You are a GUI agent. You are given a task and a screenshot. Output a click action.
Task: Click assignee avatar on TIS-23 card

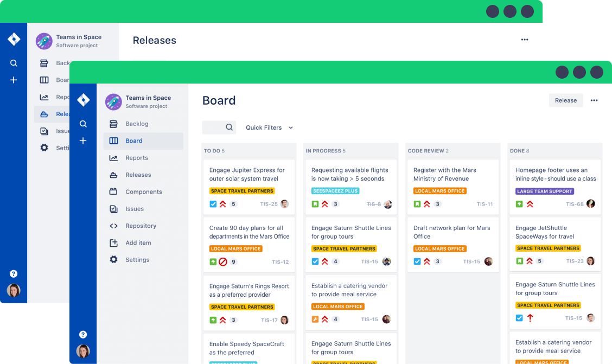pyautogui.click(x=590, y=261)
